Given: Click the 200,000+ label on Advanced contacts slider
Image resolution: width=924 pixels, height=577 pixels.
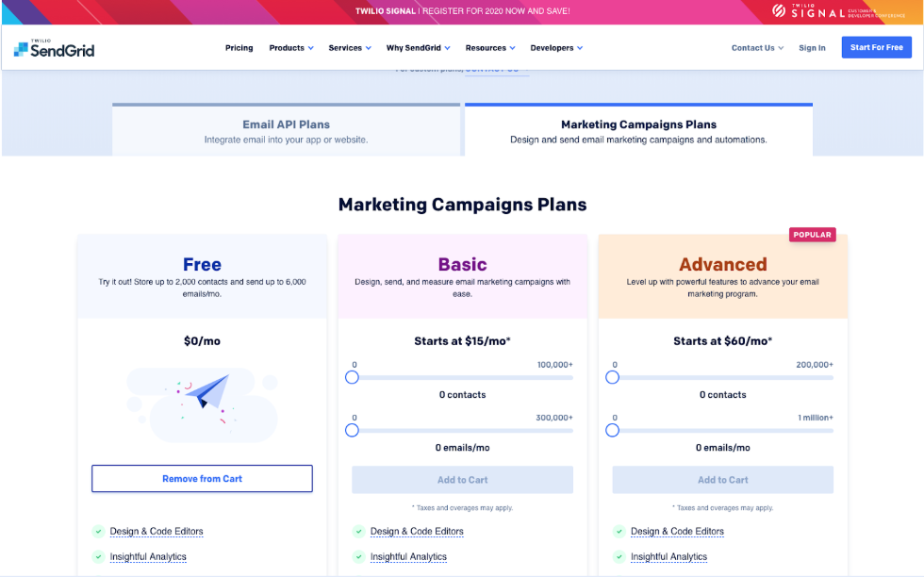Looking at the screenshot, I should tap(815, 365).
